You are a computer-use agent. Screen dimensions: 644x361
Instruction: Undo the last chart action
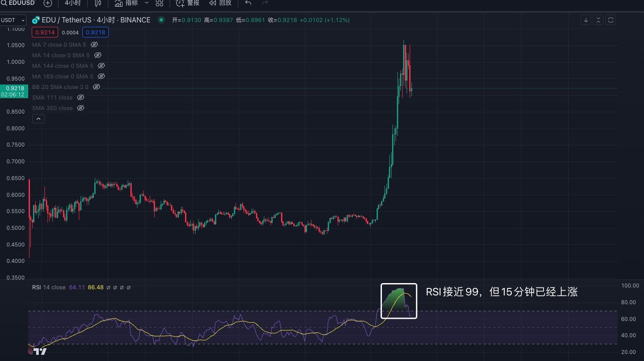(x=248, y=3)
